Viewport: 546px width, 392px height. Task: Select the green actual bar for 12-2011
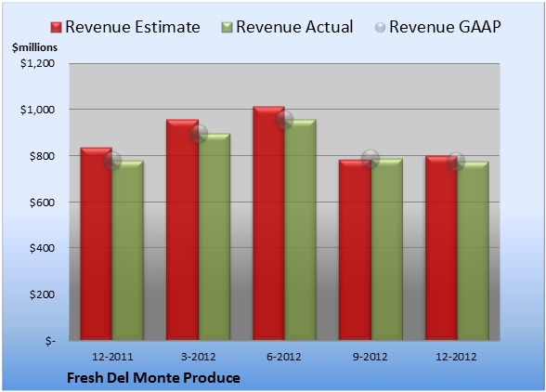click(128, 250)
